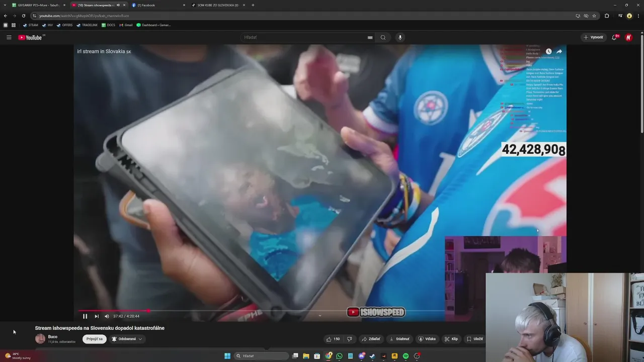Start voice search with the microphone

point(400,37)
